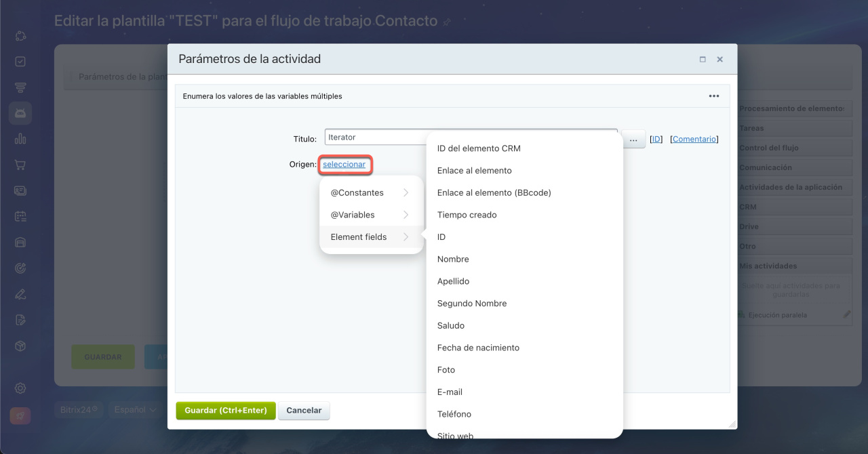This screenshot has width=868, height=454.
Task: Open the three-dots menu in activity header
Action: point(713,96)
